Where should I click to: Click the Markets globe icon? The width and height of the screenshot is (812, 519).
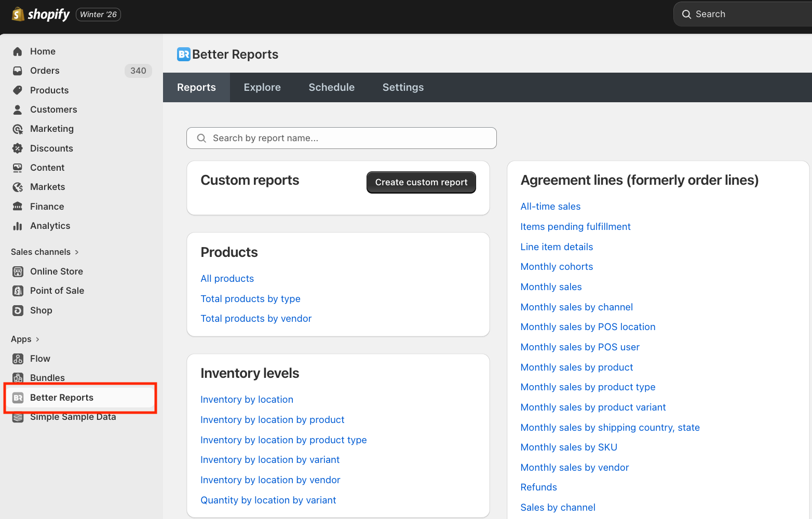click(x=18, y=187)
